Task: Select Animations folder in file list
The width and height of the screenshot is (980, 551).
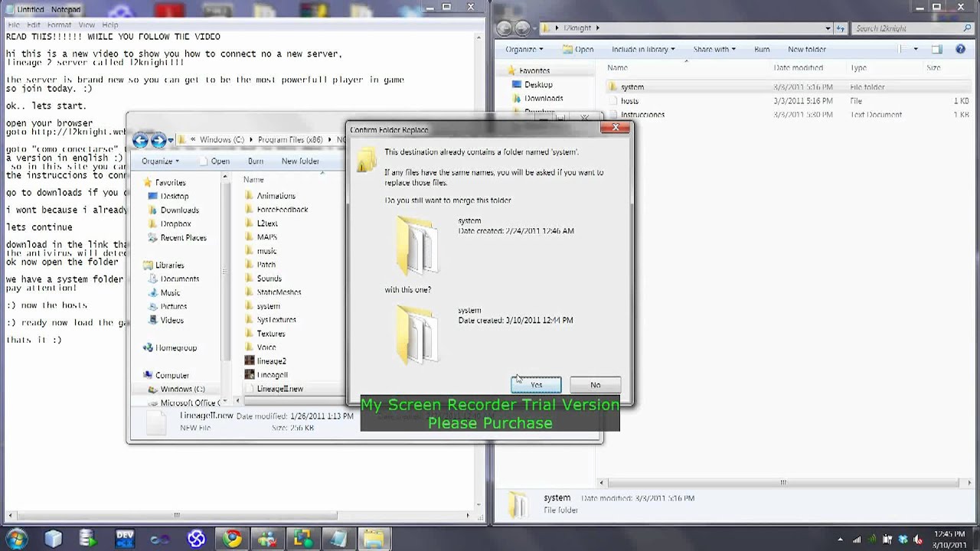Action: tap(276, 196)
